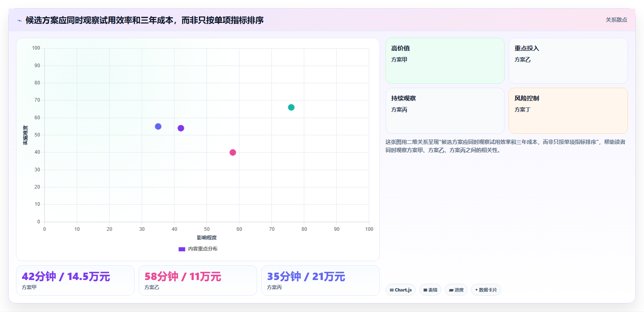
Task: Click the y-axis tick label 100
Action: [x=36, y=48]
